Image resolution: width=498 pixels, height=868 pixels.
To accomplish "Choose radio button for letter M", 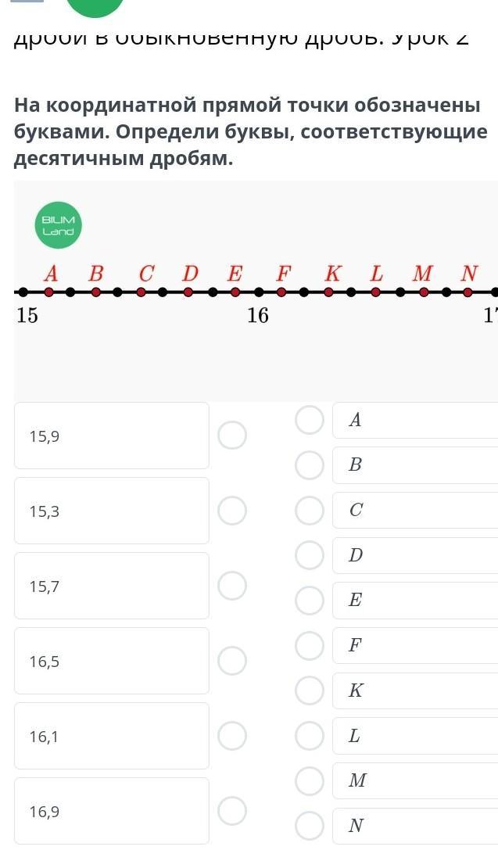I will point(310,780).
